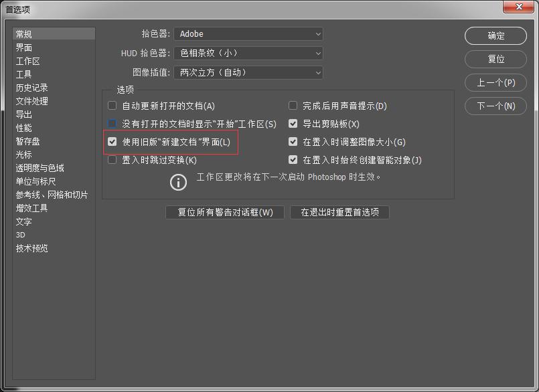Open the 拾色器 dropdown showing Adobe
This screenshot has width=539, height=392.
tap(248, 33)
